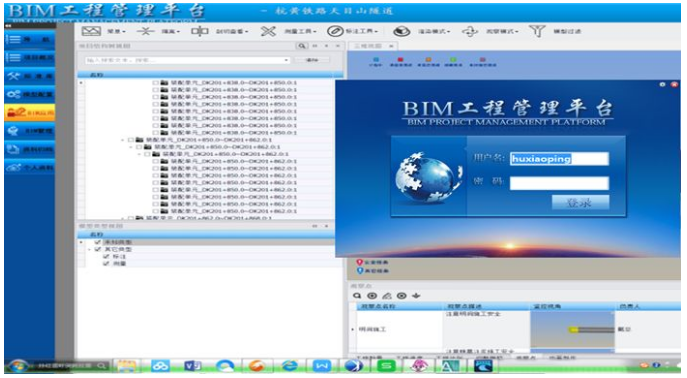Open the 隔离 isolate toolbar dropdown
Viewport: 687px width, 378px height.
158,31
